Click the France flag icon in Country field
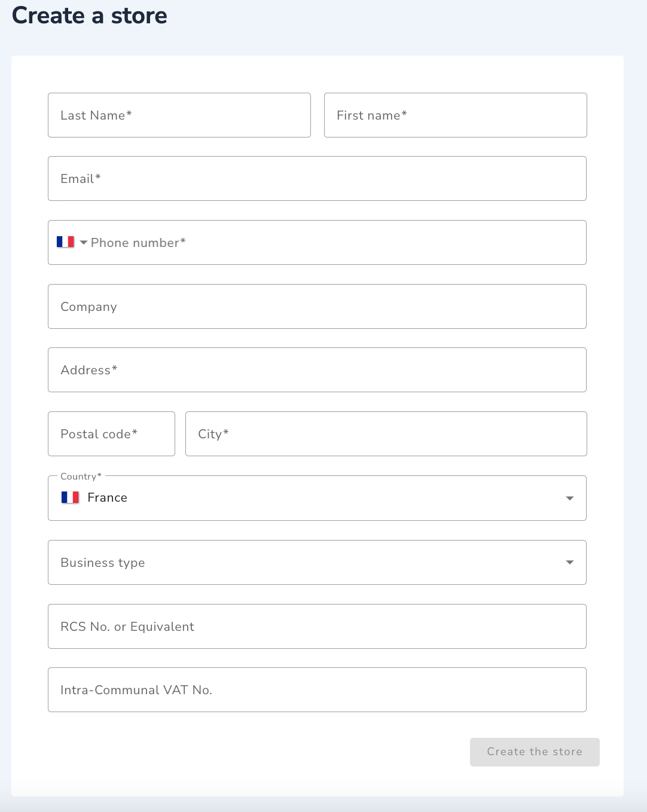Viewport: 647px width, 812px height. 70,497
